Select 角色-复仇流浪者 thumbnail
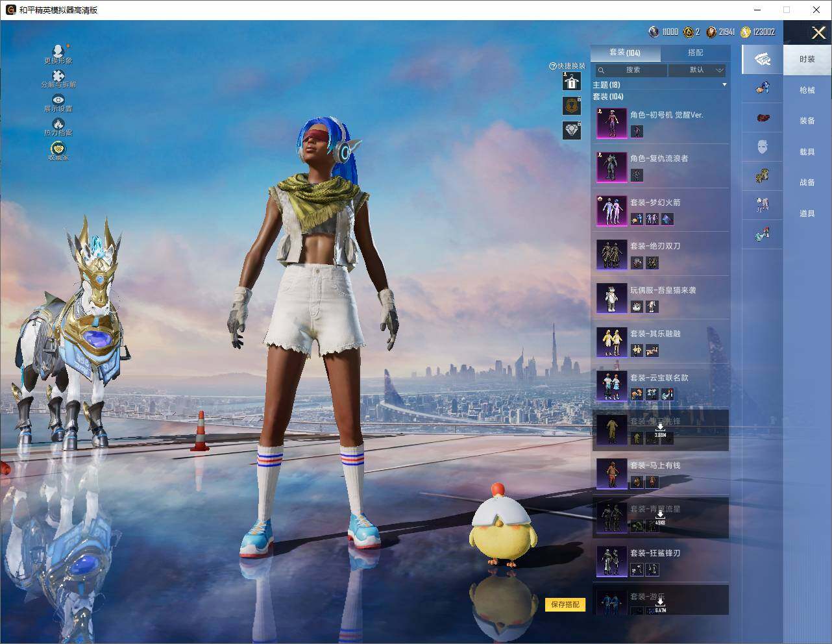The width and height of the screenshot is (832, 644). tap(611, 167)
